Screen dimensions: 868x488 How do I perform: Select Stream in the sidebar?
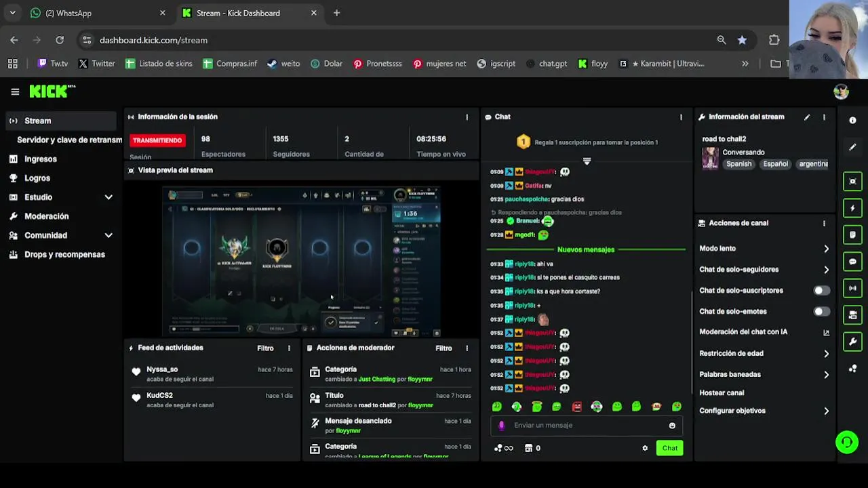(x=61, y=121)
